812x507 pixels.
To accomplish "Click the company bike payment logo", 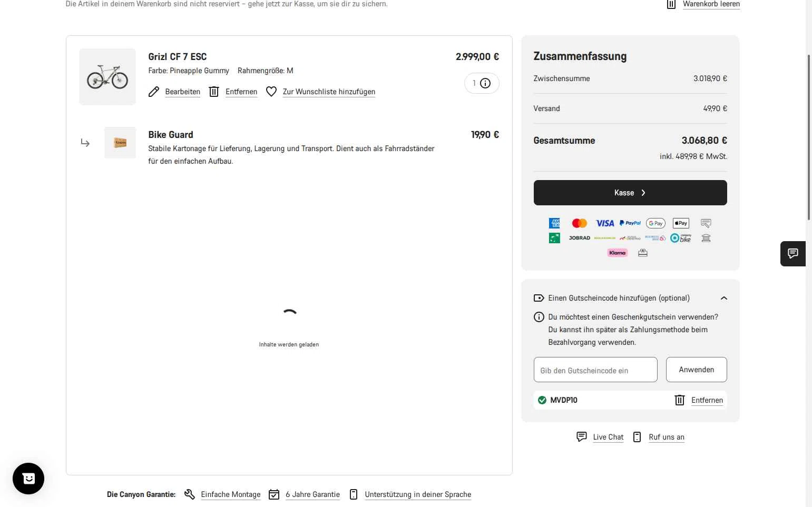I will (681, 238).
